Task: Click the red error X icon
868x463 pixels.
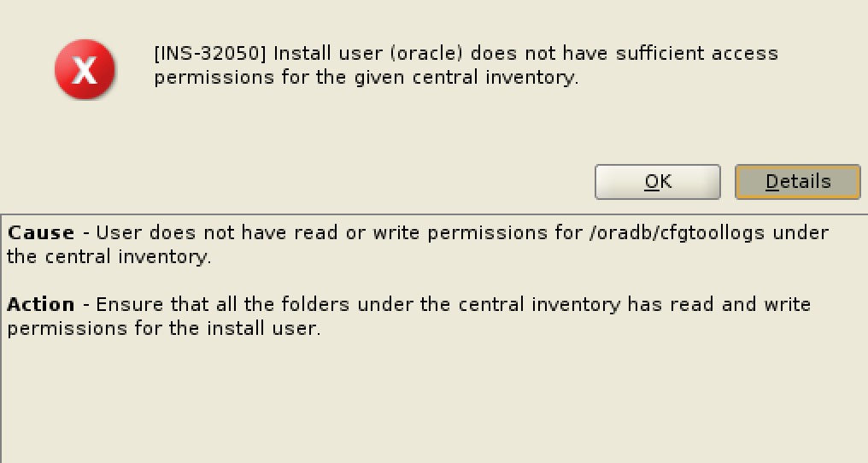Action: click(85, 69)
